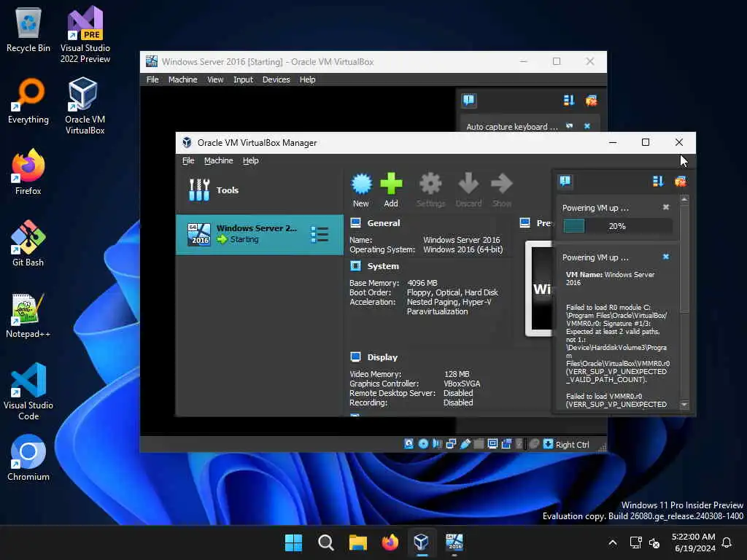Click USB status icon in VM status bar
The width and height of the screenshot is (747, 560).
coord(465,444)
